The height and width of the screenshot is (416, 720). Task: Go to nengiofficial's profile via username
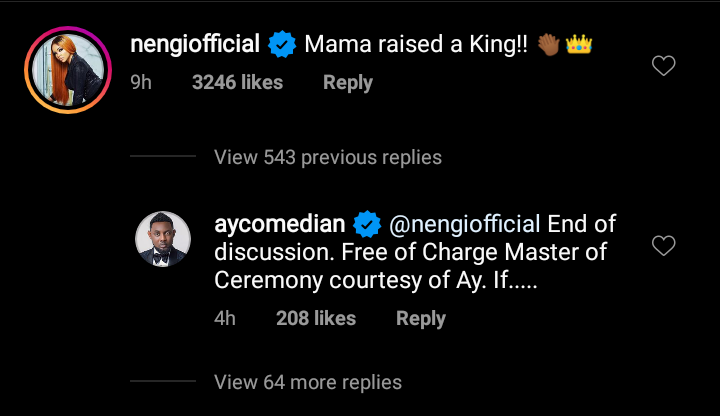point(196,44)
